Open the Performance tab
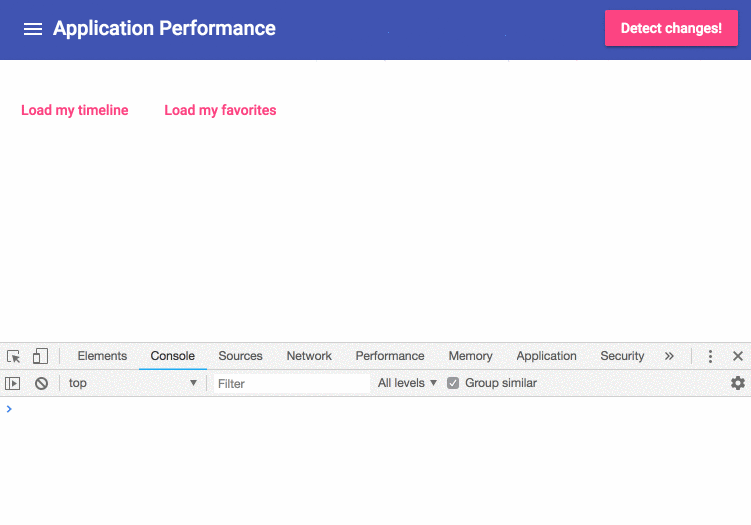Screen dimensions: 751x525 pyautogui.click(x=390, y=356)
